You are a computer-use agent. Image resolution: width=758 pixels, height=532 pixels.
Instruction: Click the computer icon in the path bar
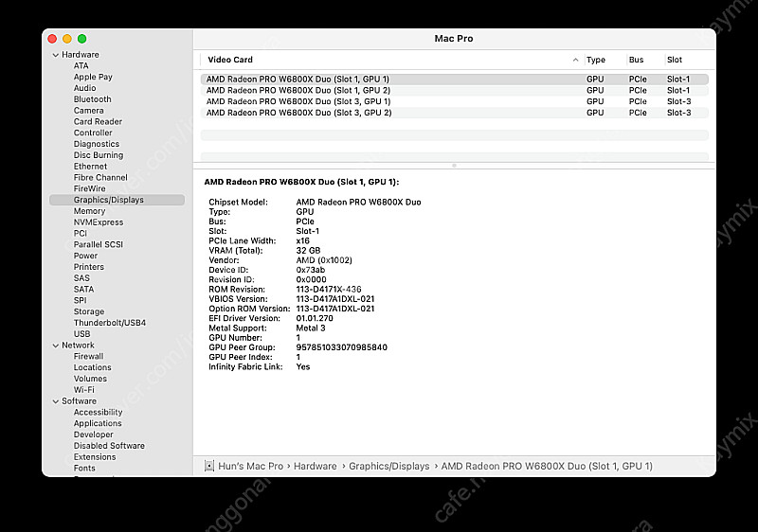209,466
